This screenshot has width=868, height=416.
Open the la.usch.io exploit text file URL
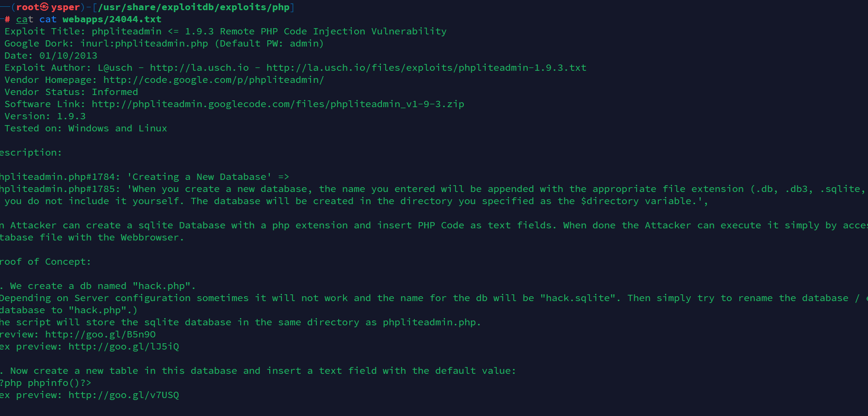(x=426, y=68)
